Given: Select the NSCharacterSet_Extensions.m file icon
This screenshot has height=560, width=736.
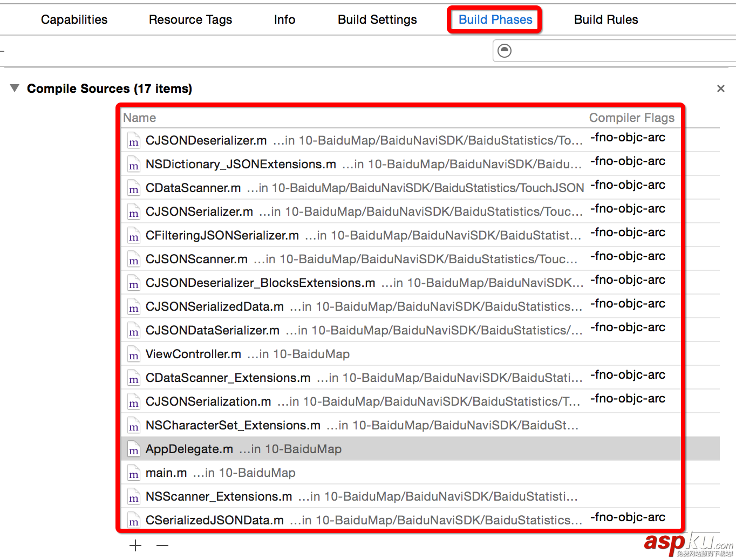Looking at the screenshot, I should point(134,426).
